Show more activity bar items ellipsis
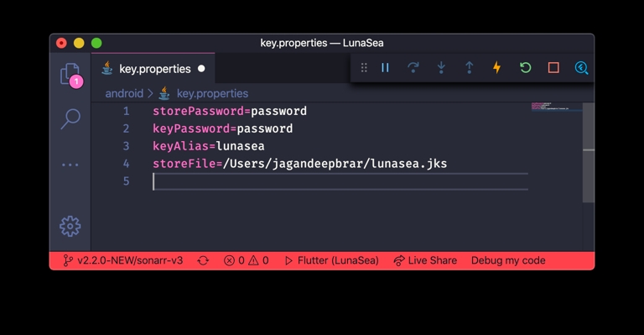The width and height of the screenshot is (644, 335). tap(70, 165)
